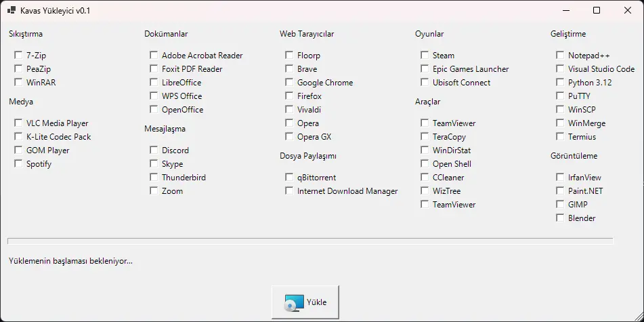Mark GOM Player for install

point(18,150)
